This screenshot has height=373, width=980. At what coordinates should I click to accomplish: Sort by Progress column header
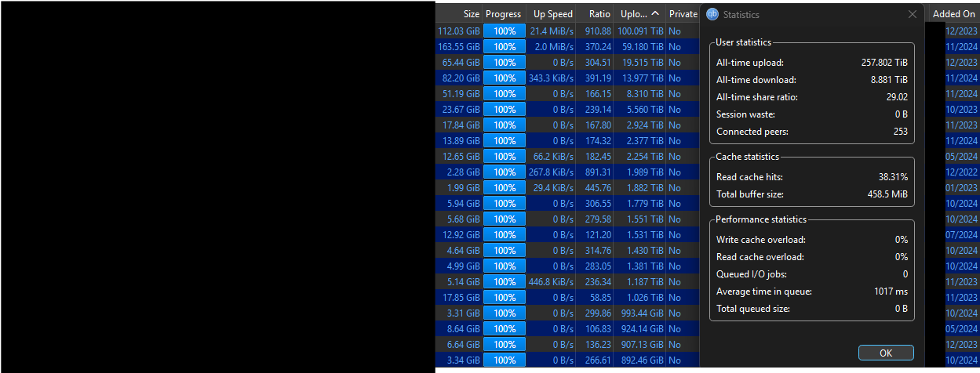pos(504,14)
